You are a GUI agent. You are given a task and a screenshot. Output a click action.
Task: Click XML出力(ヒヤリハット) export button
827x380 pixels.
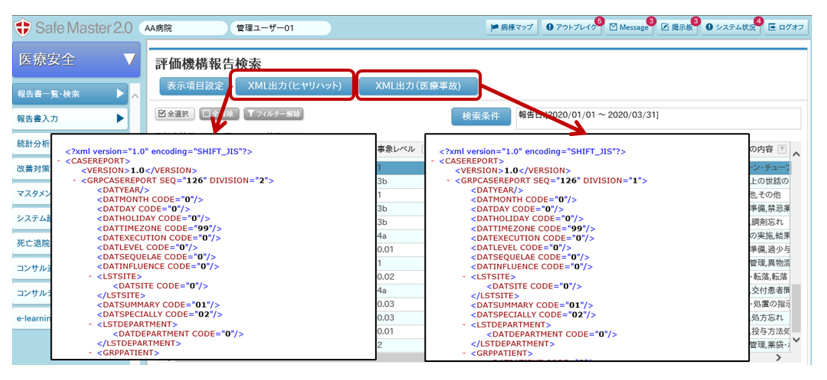(x=294, y=86)
